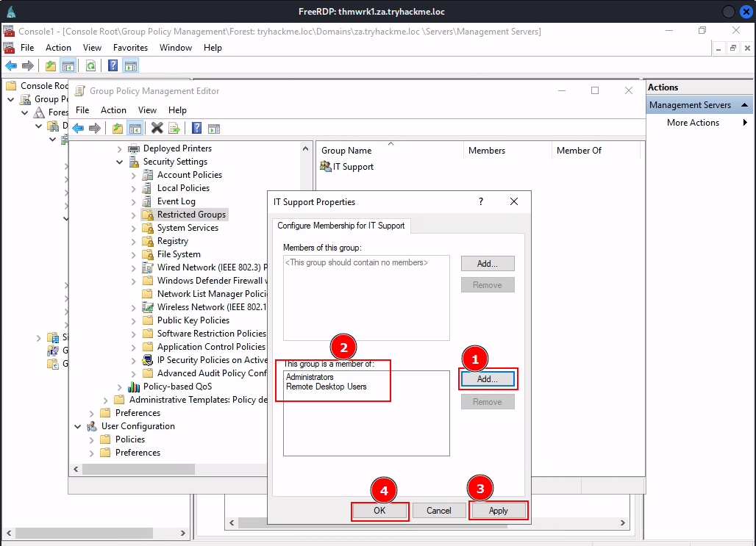This screenshot has width=756, height=546.
Task: Click Policy-based QoS chart icon
Action: [134, 387]
